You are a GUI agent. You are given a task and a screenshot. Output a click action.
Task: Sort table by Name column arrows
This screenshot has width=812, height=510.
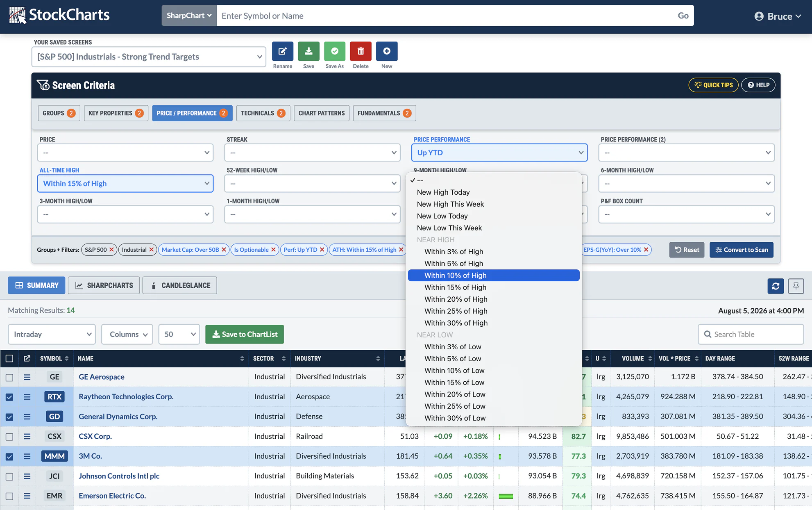pos(242,359)
